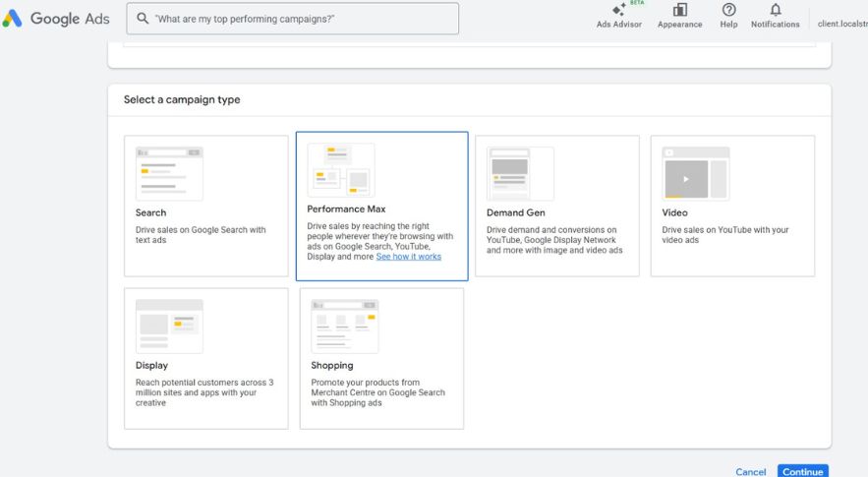Image resolution: width=868 pixels, height=477 pixels.
Task: Select the Video campaign type card
Action: point(732,207)
